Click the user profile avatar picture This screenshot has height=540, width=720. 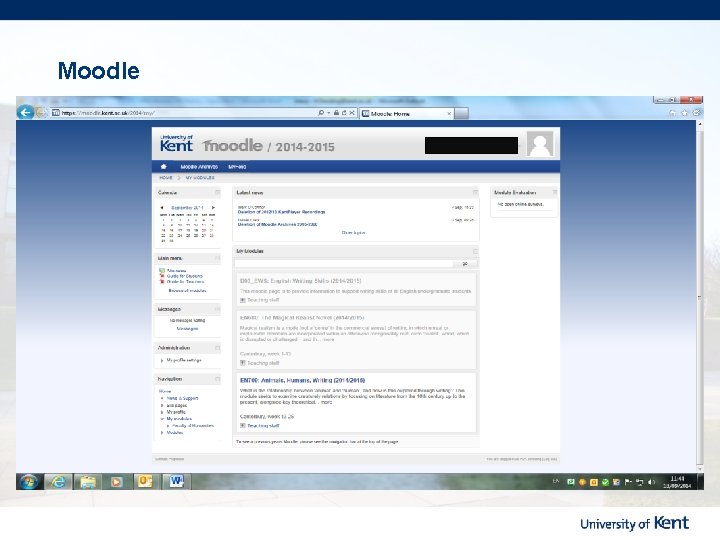(540, 144)
